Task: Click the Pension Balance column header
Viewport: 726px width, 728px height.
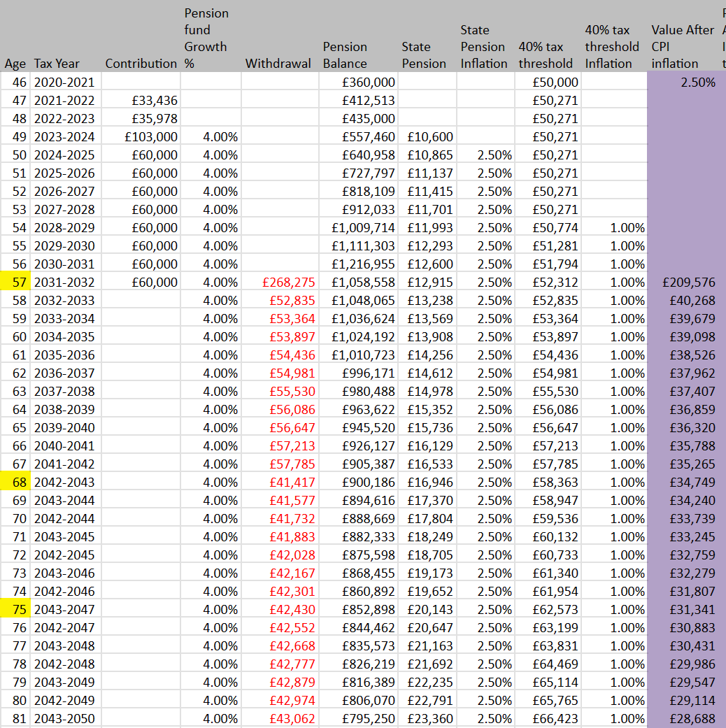Action: tap(344, 55)
